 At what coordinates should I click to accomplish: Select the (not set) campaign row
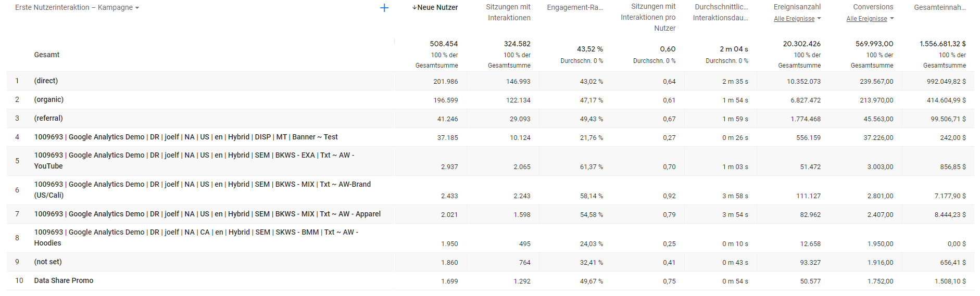click(x=48, y=262)
